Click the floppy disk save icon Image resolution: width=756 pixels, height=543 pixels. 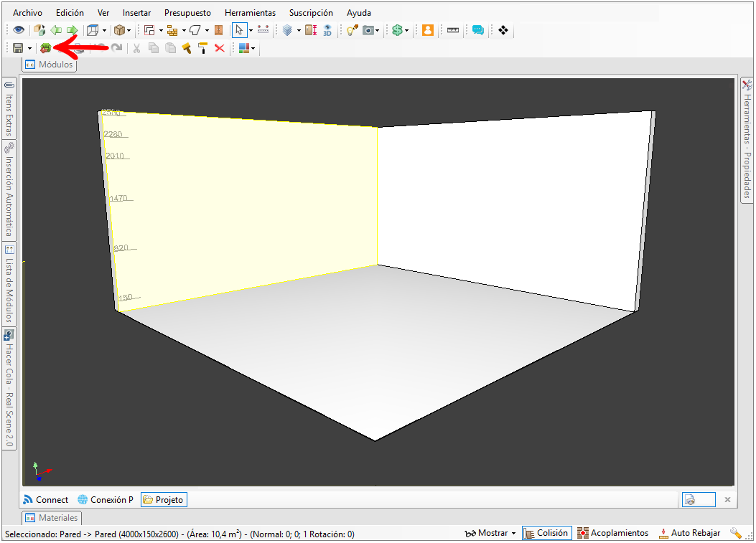[19, 48]
